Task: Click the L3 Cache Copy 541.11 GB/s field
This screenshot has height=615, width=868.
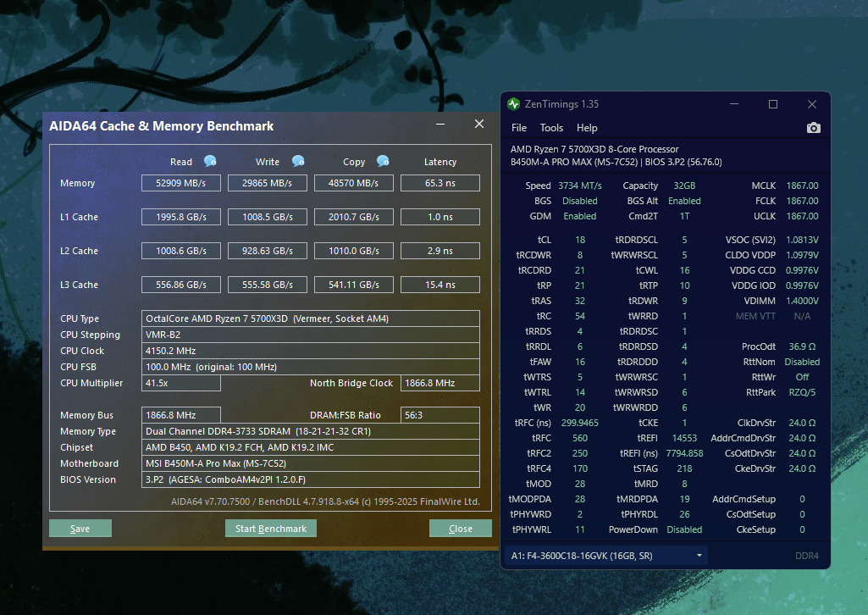Action: click(x=354, y=285)
